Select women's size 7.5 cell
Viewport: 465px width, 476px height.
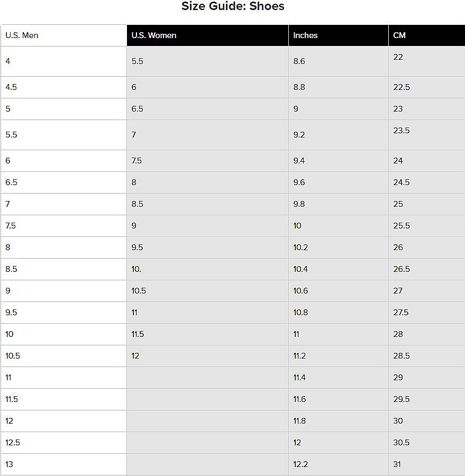pos(207,161)
